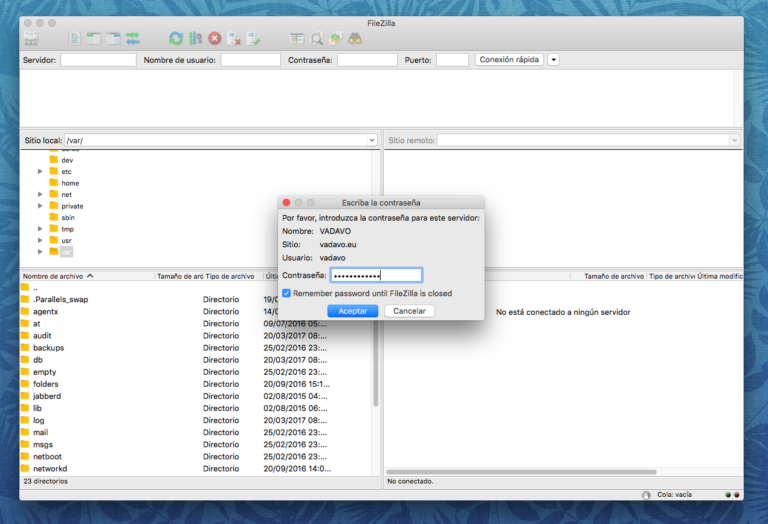This screenshot has height=524, width=768.
Task: Toggle the message log display icon
Action: [75, 39]
